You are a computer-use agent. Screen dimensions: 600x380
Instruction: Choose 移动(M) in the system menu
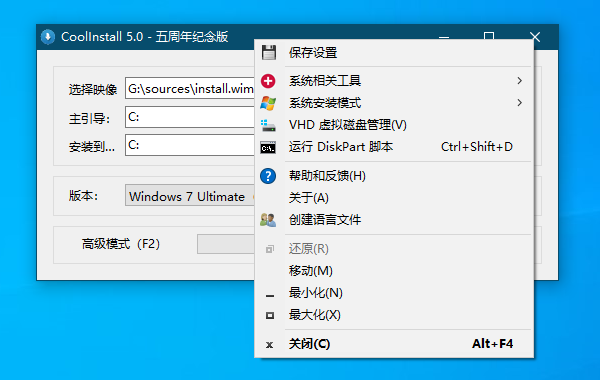pyautogui.click(x=394, y=271)
